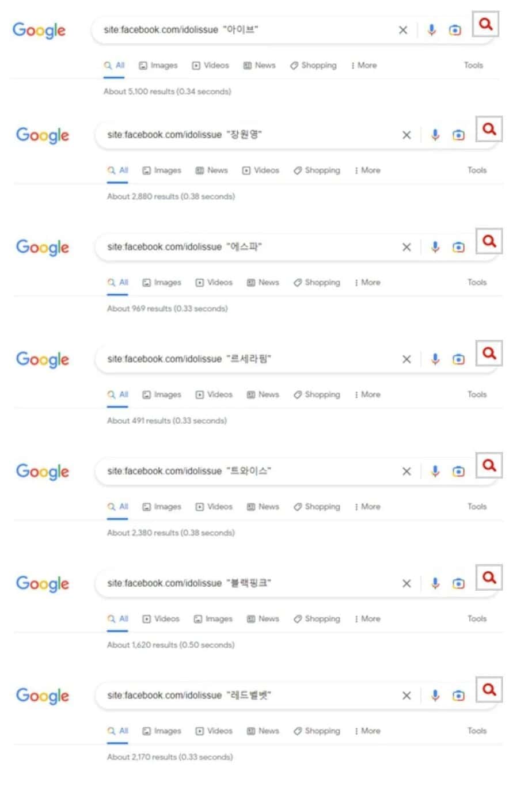Start voice search in the 레드벨벳 search bar

435,696
